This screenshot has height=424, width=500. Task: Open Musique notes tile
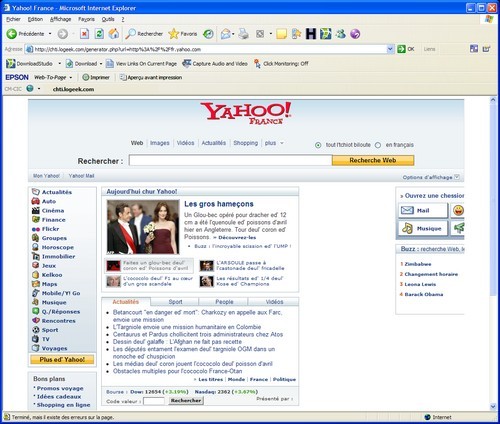click(x=423, y=229)
